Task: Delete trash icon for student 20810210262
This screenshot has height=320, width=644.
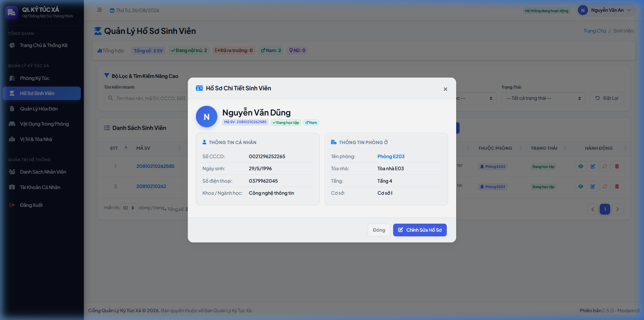Action: pyautogui.click(x=617, y=187)
